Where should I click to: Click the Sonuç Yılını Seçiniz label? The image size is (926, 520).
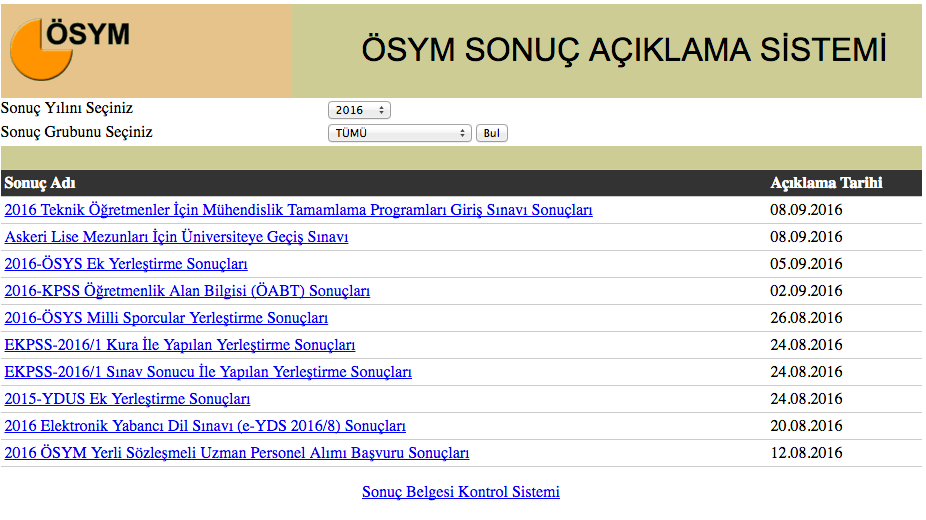click(67, 109)
